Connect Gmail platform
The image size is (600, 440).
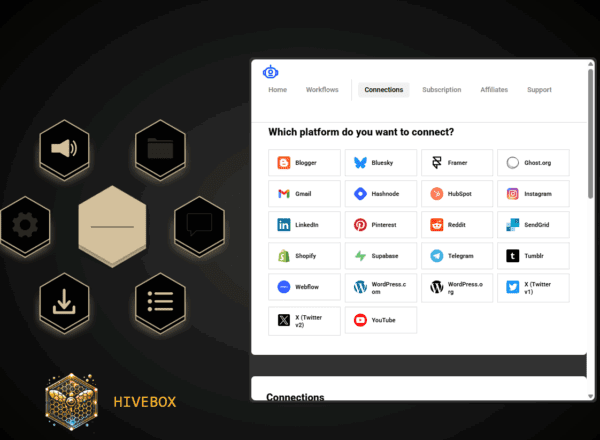point(304,194)
